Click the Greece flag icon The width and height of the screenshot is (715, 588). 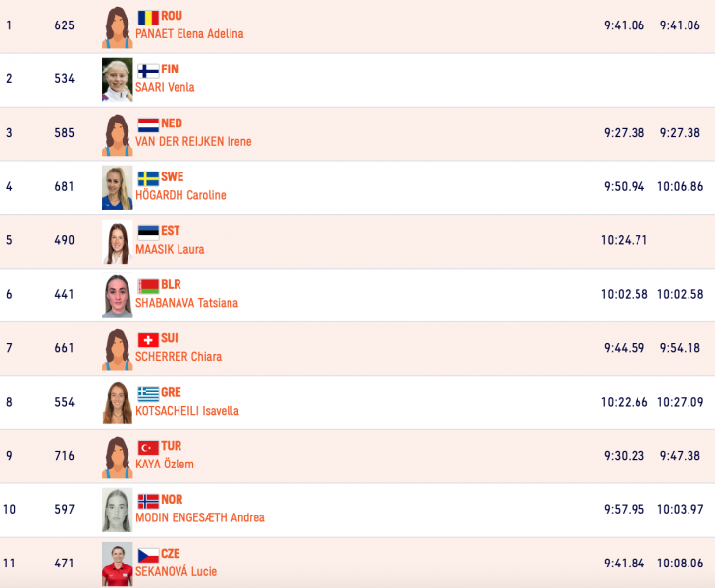[x=148, y=394]
